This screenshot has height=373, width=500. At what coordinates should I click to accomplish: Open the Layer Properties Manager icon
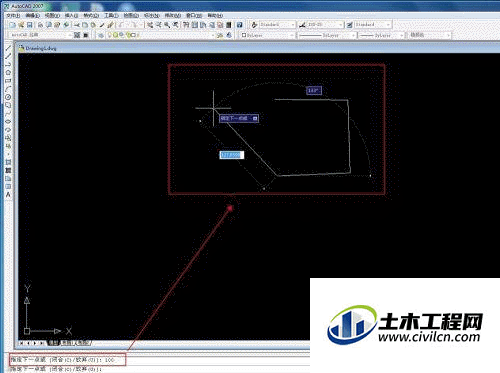[x=101, y=35]
